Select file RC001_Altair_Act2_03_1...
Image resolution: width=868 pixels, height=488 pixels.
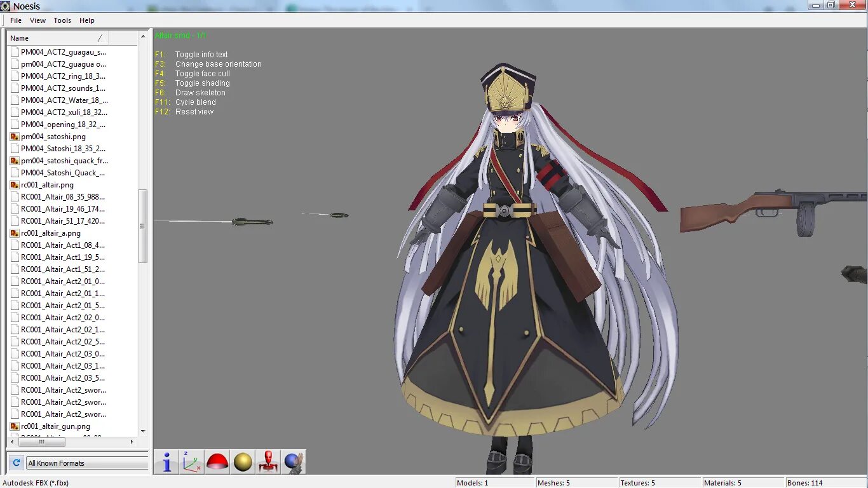click(63, 366)
